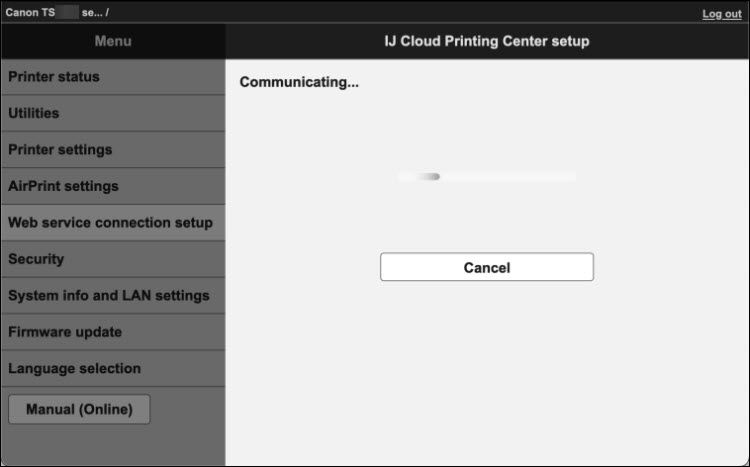Click the Manual (Online) button
The width and height of the screenshot is (750, 467).
79,409
